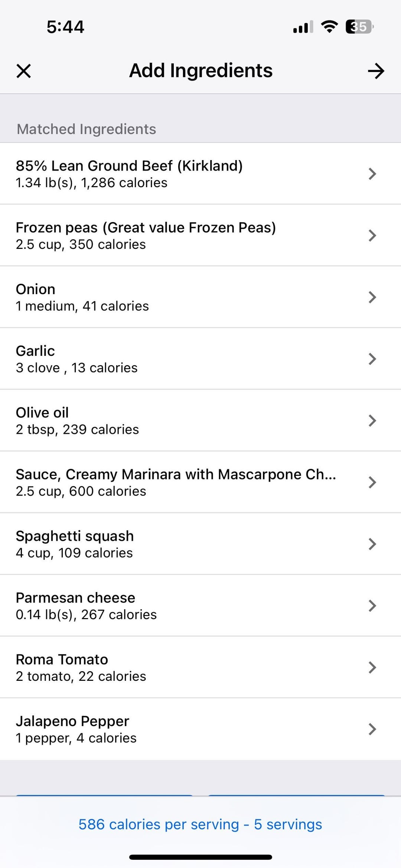
Task: Edit calories per serving and servings
Action: click(x=200, y=824)
